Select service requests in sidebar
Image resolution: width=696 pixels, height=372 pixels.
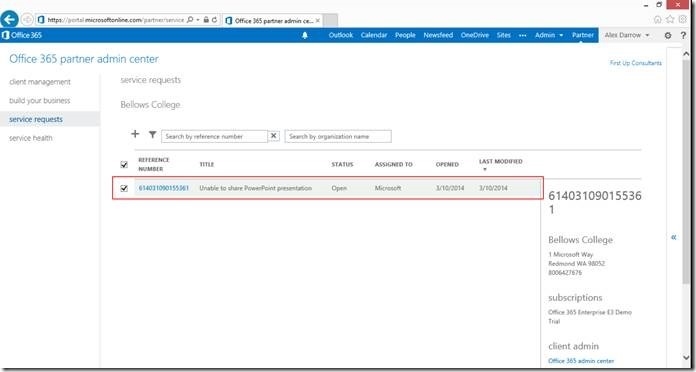pyautogui.click(x=50, y=119)
